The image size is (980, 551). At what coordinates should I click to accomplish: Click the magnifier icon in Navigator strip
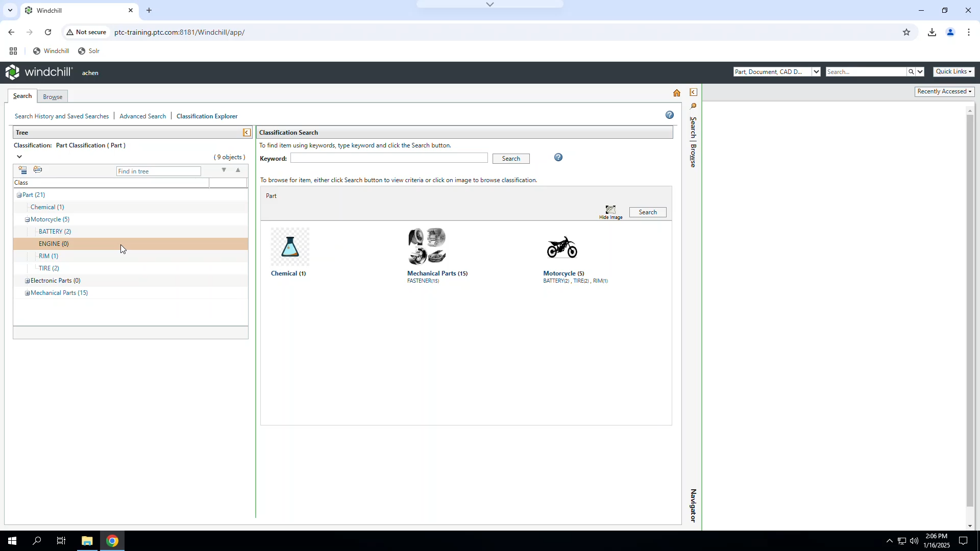point(693,106)
